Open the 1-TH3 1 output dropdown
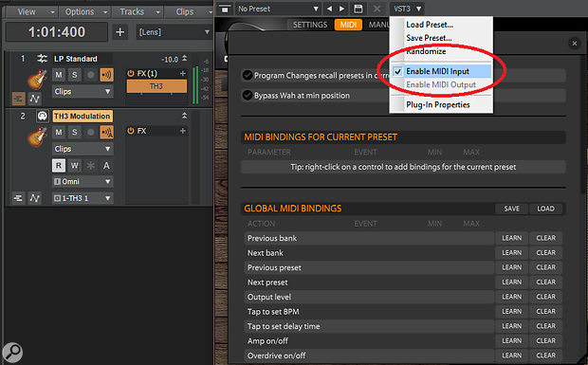This screenshot has width=588, height=365. [83, 198]
